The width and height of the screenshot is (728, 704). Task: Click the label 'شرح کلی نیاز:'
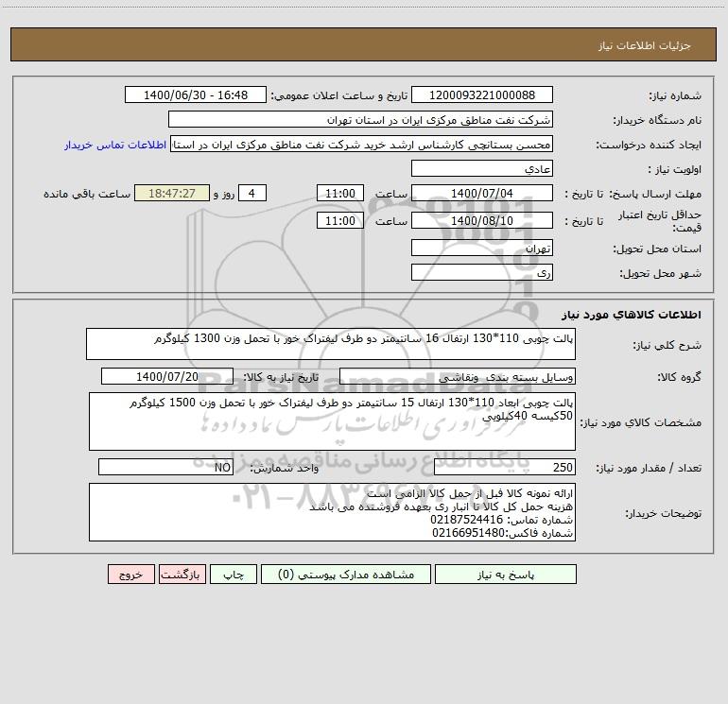click(x=667, y=345)
